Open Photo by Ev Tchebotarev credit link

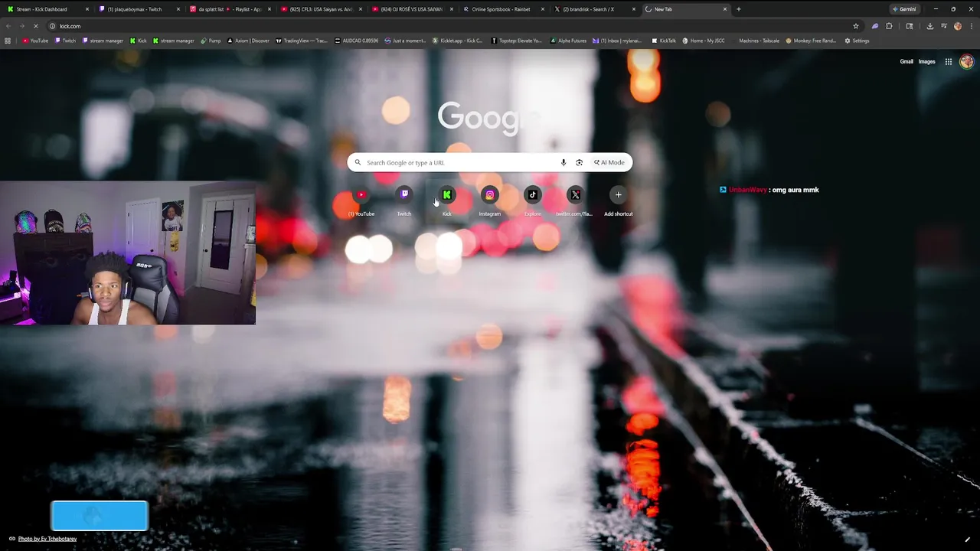(x=47, y=539)
